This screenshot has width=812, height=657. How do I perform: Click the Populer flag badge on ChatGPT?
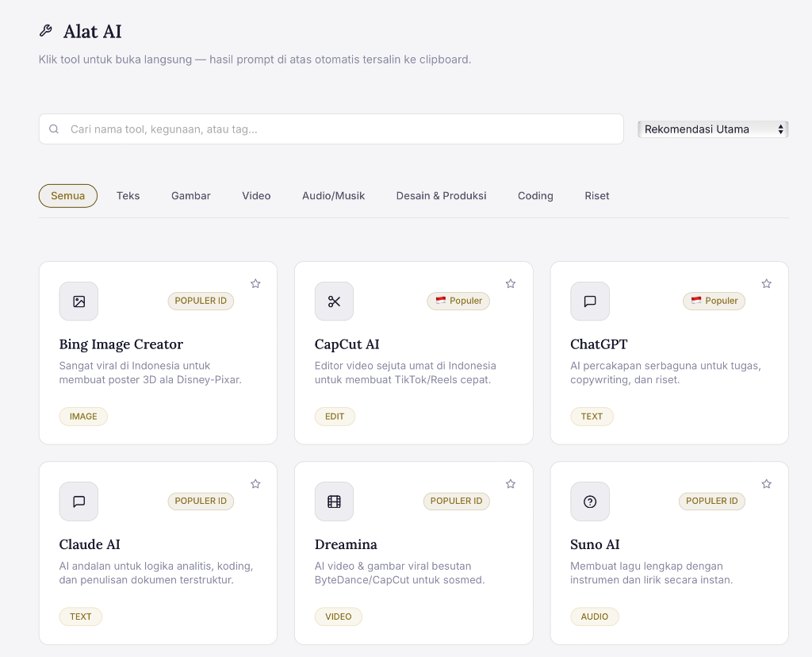714,301
